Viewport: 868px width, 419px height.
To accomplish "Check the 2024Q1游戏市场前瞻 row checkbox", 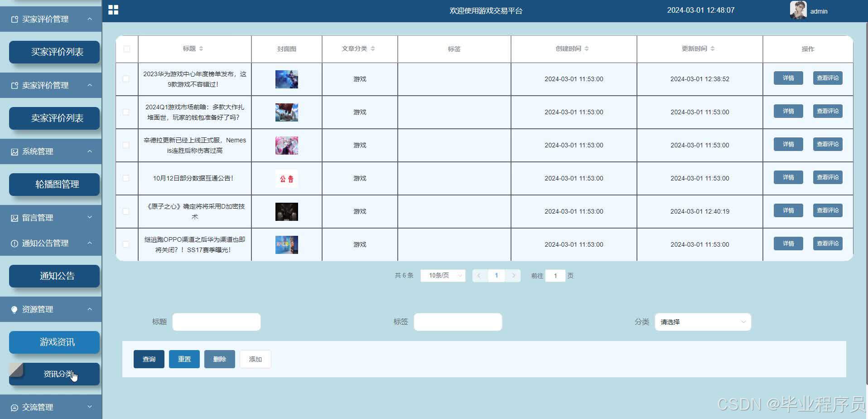I will coord(126,112).
